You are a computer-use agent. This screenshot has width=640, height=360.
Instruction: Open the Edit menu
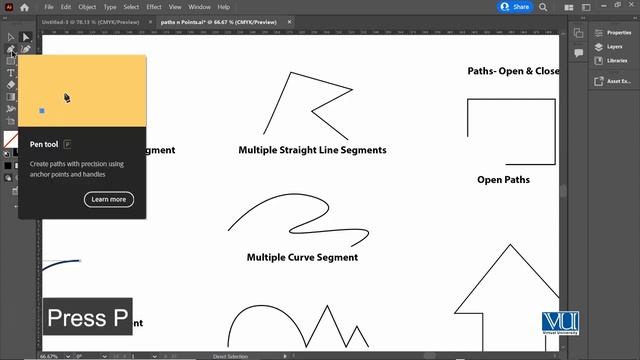(x=66, y=7)
